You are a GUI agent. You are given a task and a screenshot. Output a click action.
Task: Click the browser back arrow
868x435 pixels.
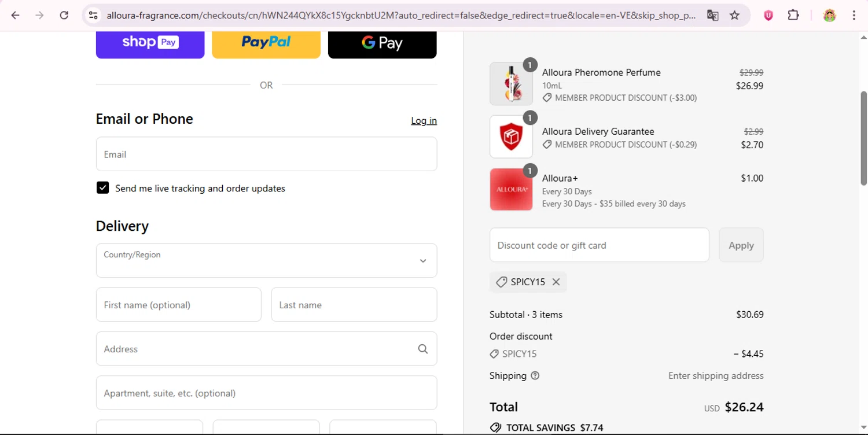pyautogui.click(x=16, y=16)
